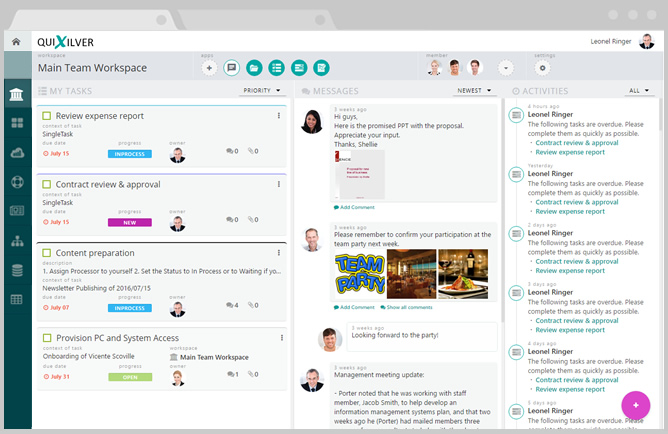Image resolution: width=668 pixels, height=434 pixels.
Task: Open the restaurant interior photo thumbnail
Action: tap(412, 274)
